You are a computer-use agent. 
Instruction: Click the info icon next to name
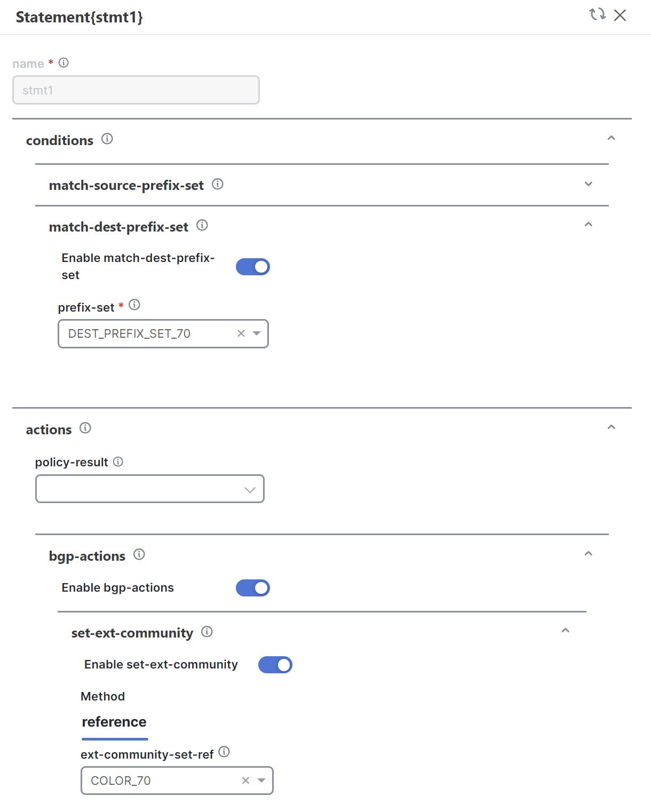[x=63, y=63]
